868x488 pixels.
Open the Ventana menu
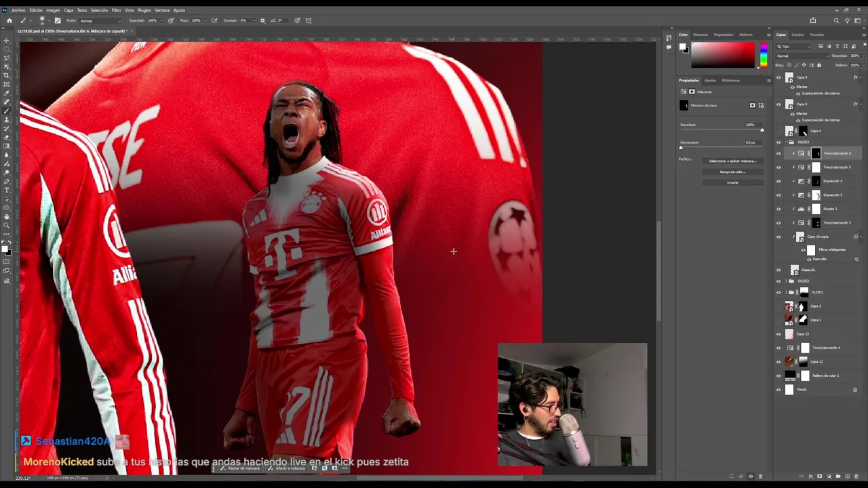pos(162,10)
